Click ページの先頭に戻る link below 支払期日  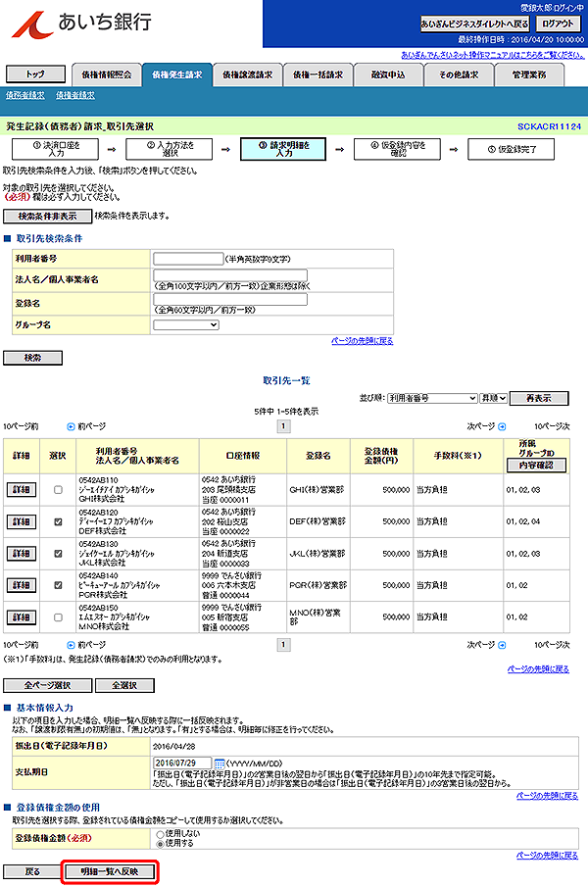pyautogui.click(x=547, y=796)
